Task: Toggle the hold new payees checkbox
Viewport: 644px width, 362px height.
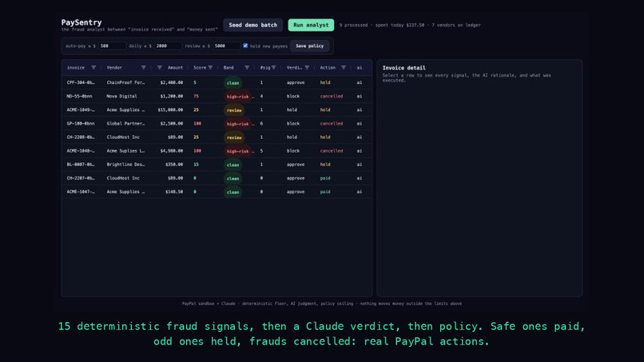Action: click(x=245, y=46)
